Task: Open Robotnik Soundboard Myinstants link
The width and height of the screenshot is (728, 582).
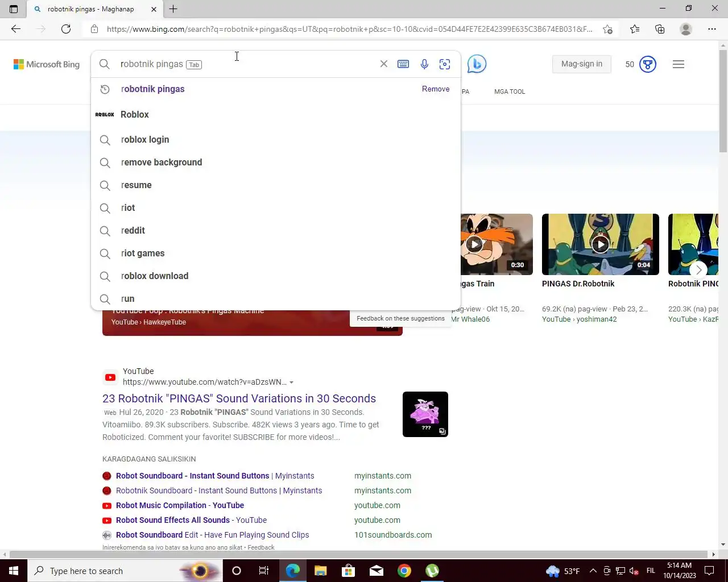Action: [x=219, y=490]
